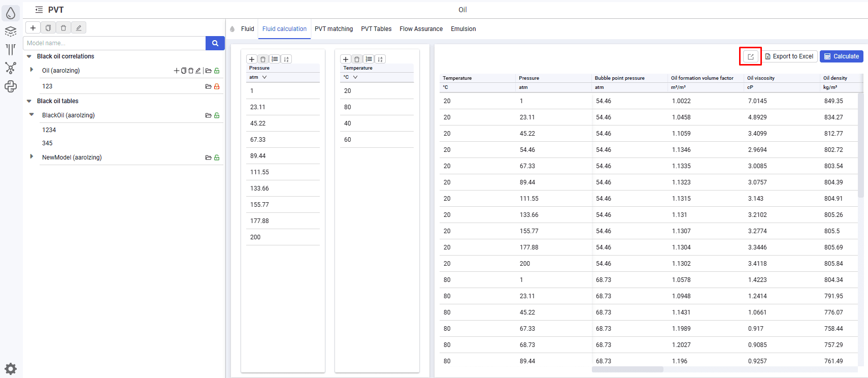Click the folder icon on the 123 row
This screenshot has width=868, height=378.
pyautogui.click(x=208, y=86)
